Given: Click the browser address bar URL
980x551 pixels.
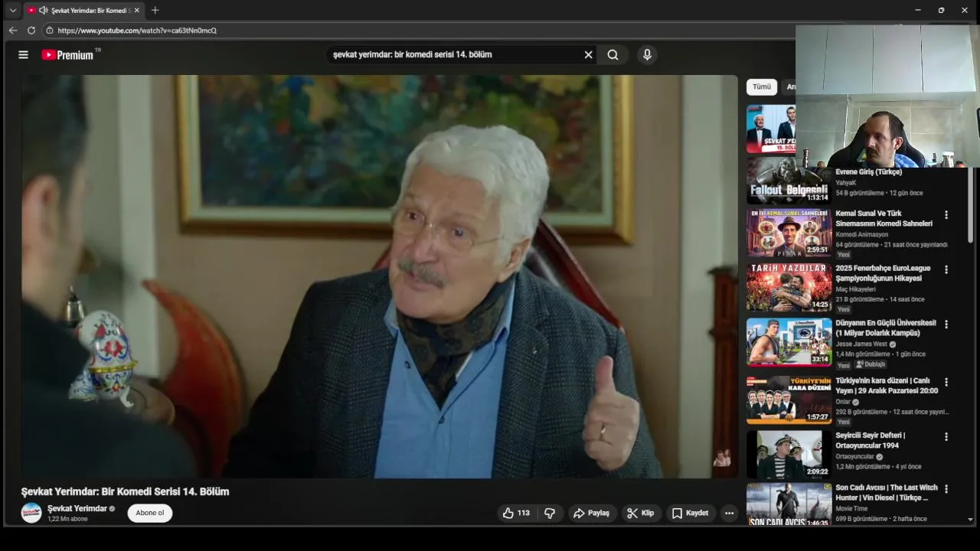Looking at the screenshot, I should pos(137,31).
